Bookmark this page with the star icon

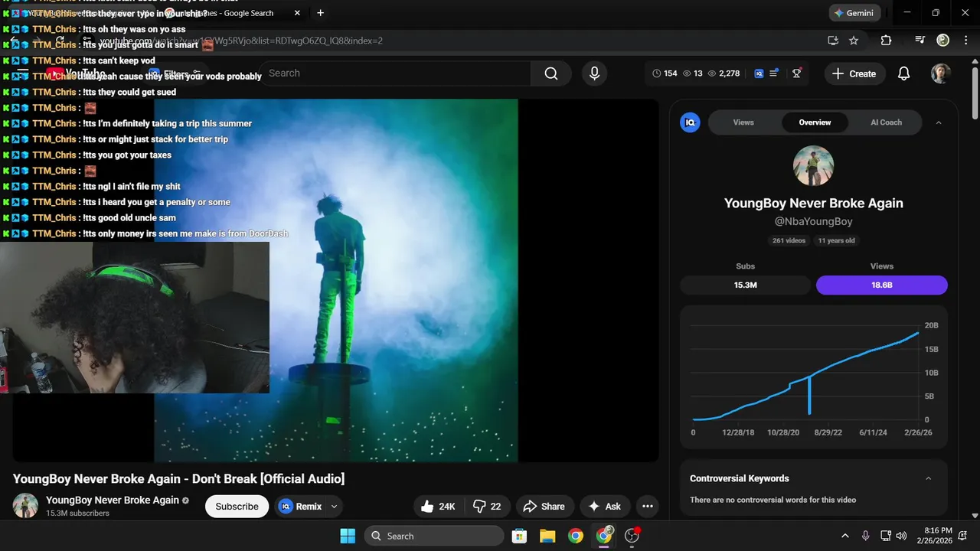(854, 41)
